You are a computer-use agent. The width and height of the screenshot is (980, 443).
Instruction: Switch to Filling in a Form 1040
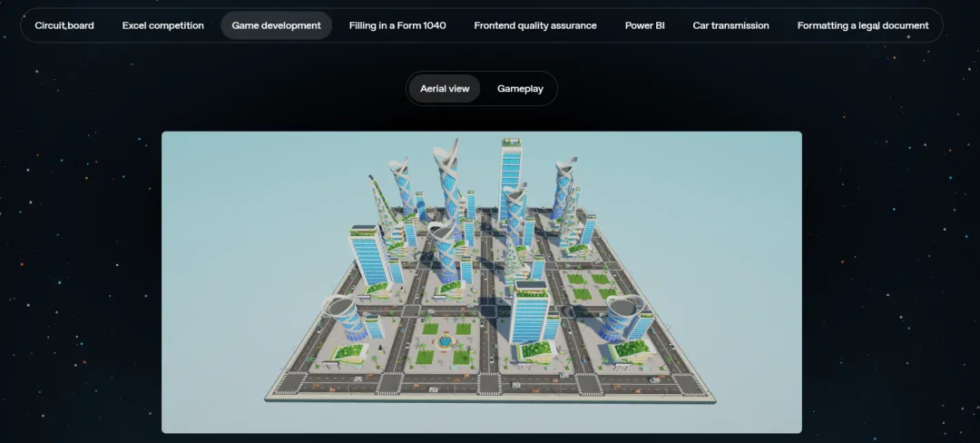click(397, 25)
